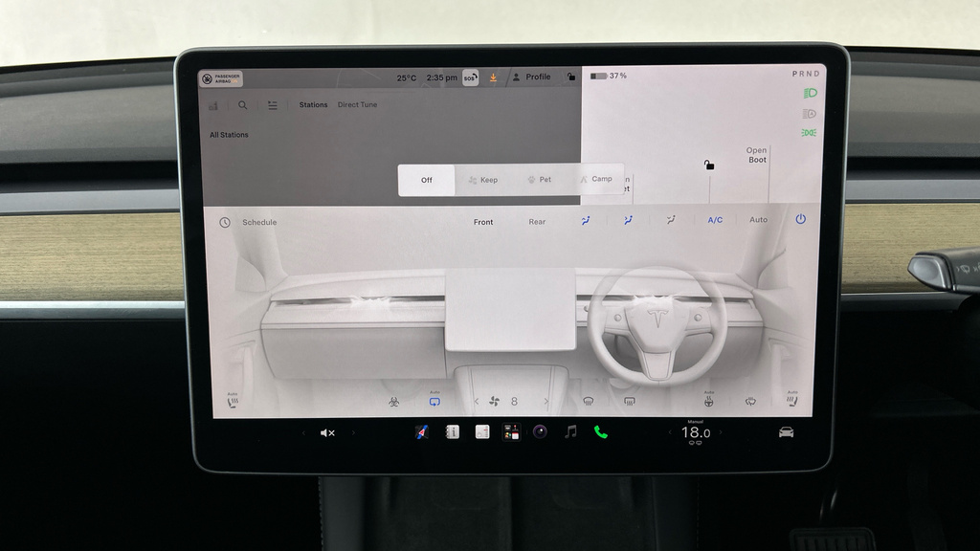Image resolution: width=980 pixels, height=551 pixels.
Task: Toggle steering wheel heater icon
Action: [709, 401]
